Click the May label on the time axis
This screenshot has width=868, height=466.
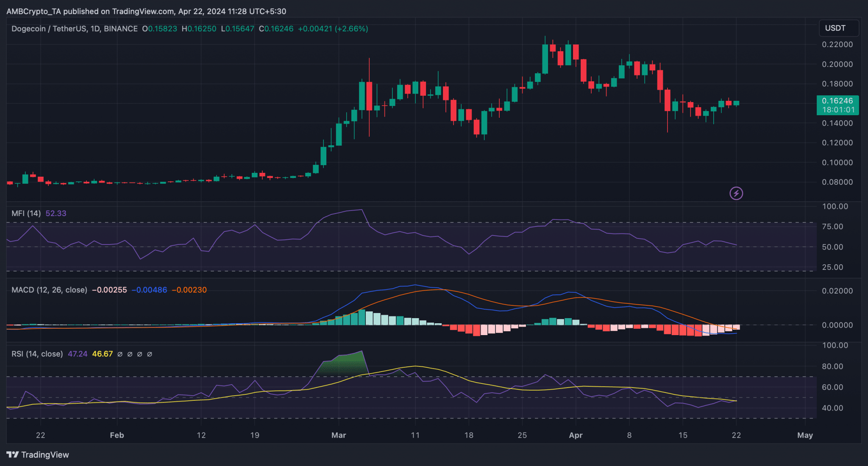[805, 435]
